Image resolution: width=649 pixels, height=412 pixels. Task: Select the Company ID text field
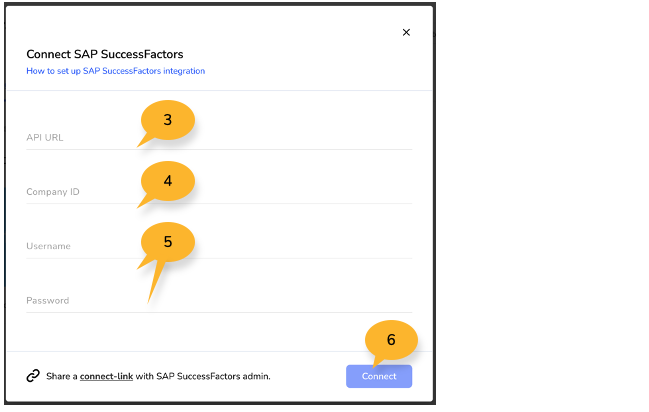point(218,191)
